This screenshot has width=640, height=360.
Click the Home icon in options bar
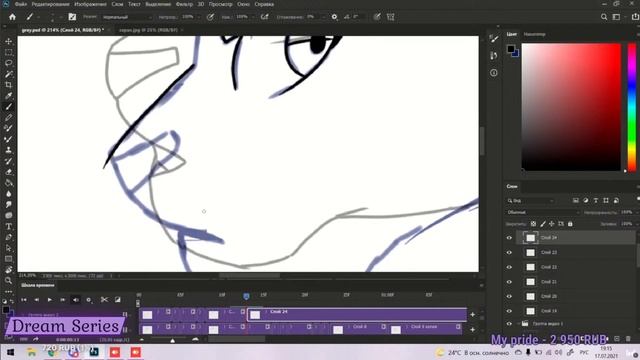pos(12,17)
